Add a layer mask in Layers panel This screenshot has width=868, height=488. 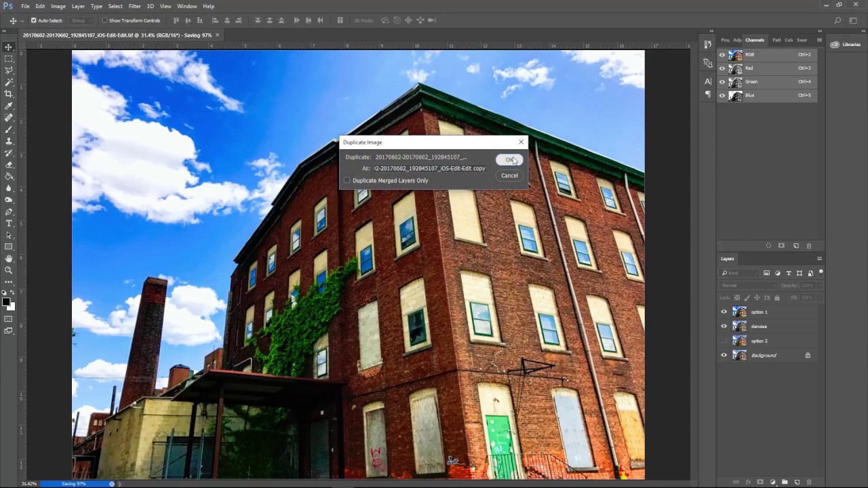click(x=759, y=482)
